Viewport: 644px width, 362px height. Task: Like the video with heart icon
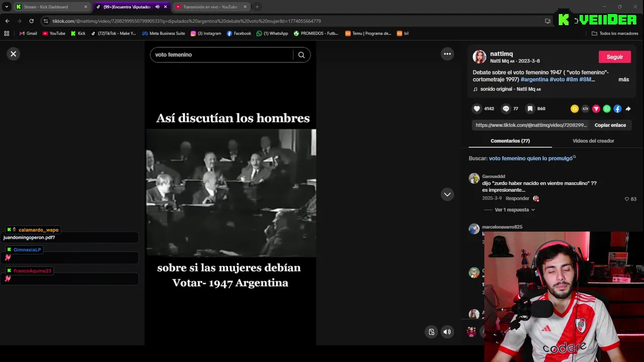pos(477,109)
